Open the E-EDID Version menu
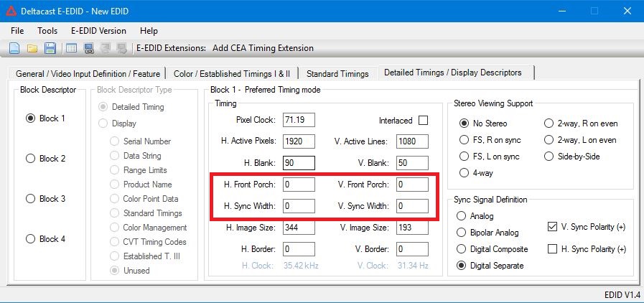 click(x=98, y=31)
